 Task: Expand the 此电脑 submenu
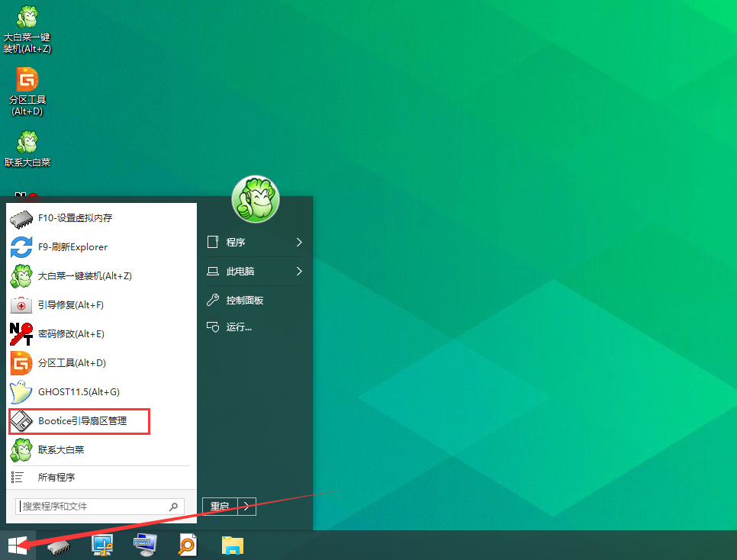pos(254,272)
